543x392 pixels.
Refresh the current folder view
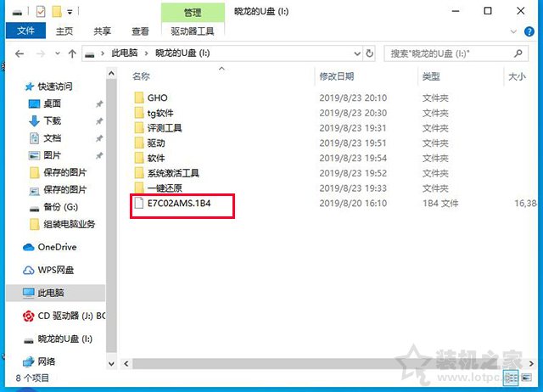point(370,53)
